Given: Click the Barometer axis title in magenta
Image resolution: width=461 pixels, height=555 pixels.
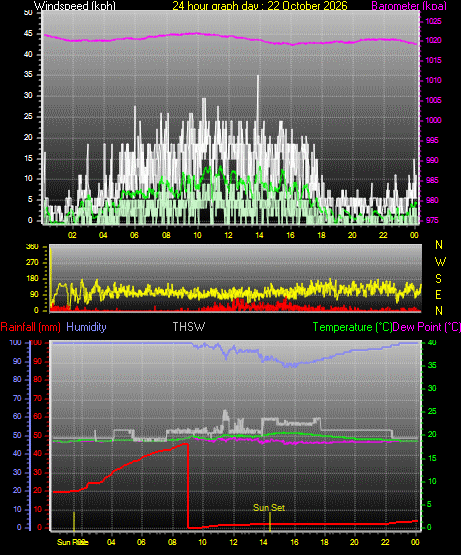Looking at the screenshot, I should pos(409,6).
